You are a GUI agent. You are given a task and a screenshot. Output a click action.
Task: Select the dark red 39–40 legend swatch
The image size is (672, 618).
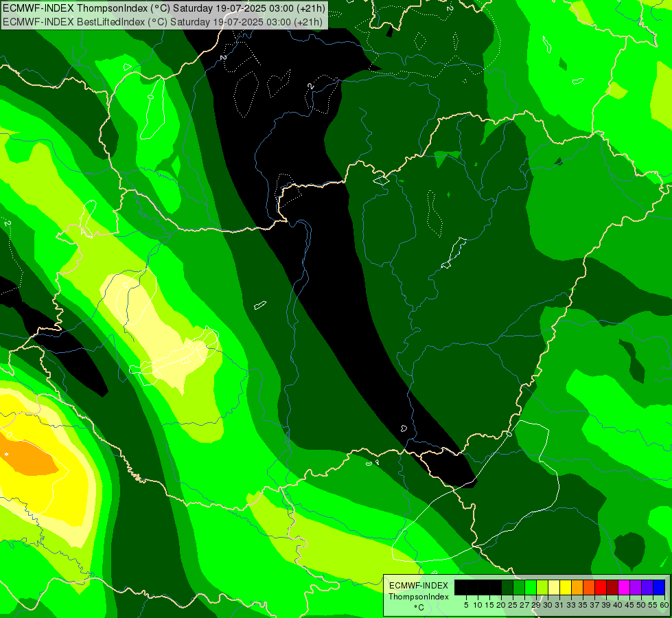pyautogui.click(x=612, y=587)
